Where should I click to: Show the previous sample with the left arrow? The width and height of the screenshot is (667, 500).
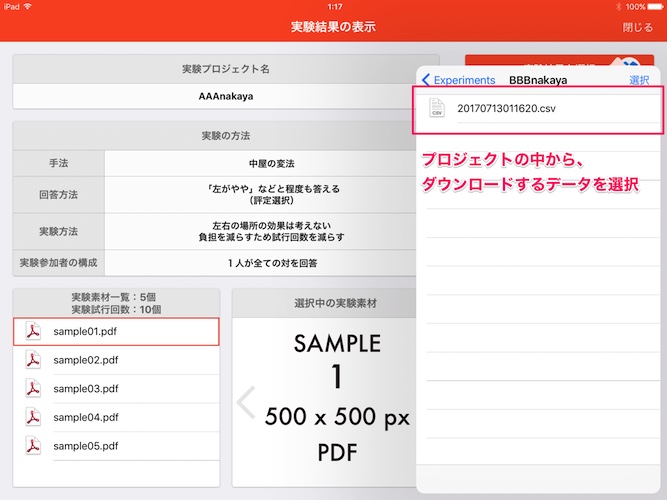[x=246, y=402]
